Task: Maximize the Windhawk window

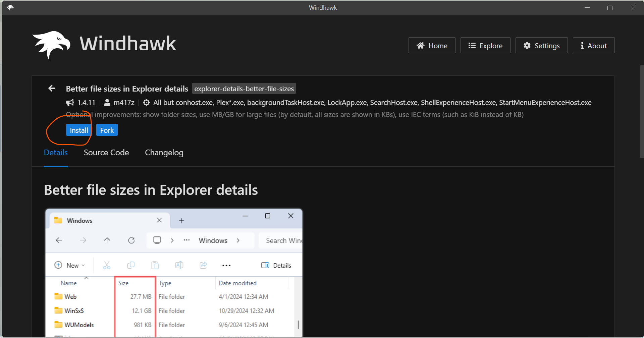Action: tap(610, 7)
